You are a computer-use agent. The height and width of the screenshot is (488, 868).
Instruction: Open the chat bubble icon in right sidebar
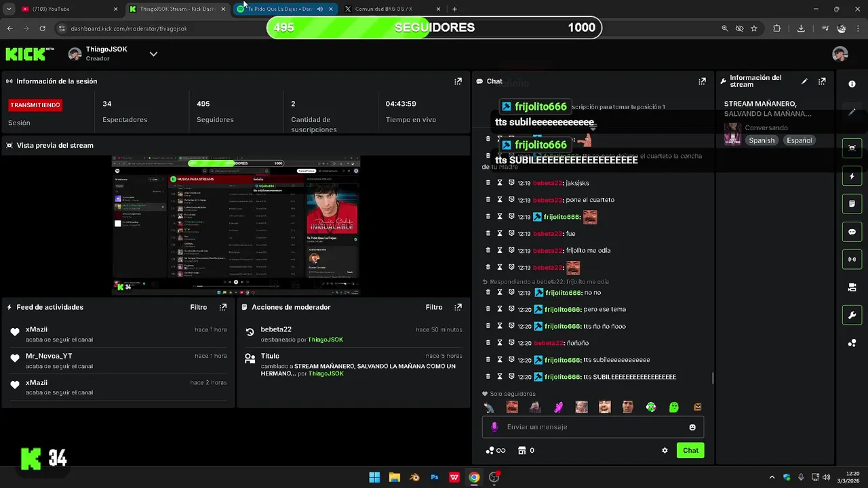pos(852,232)
